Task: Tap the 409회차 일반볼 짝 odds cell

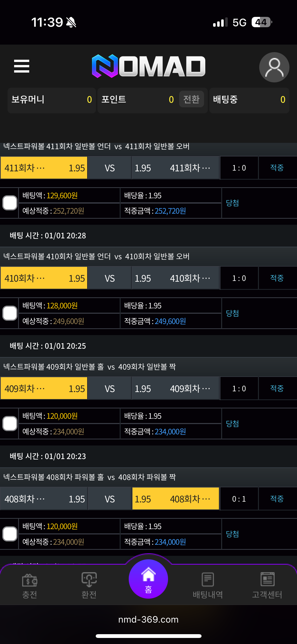Action: 176,389
